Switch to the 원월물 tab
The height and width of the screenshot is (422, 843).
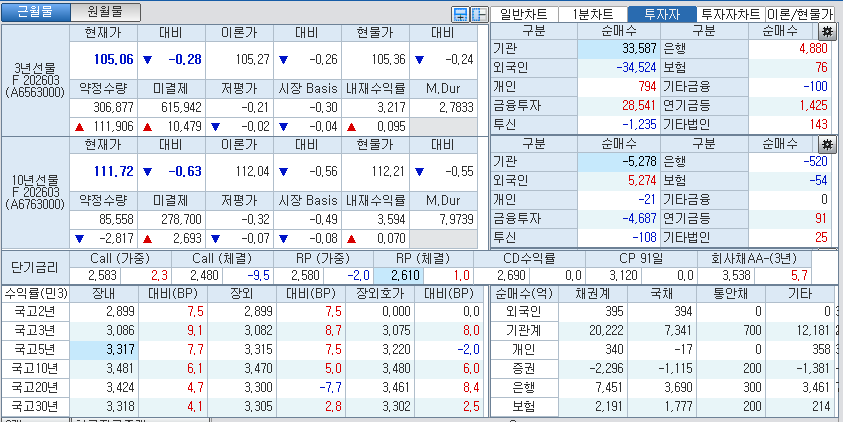tap(105, 11)
